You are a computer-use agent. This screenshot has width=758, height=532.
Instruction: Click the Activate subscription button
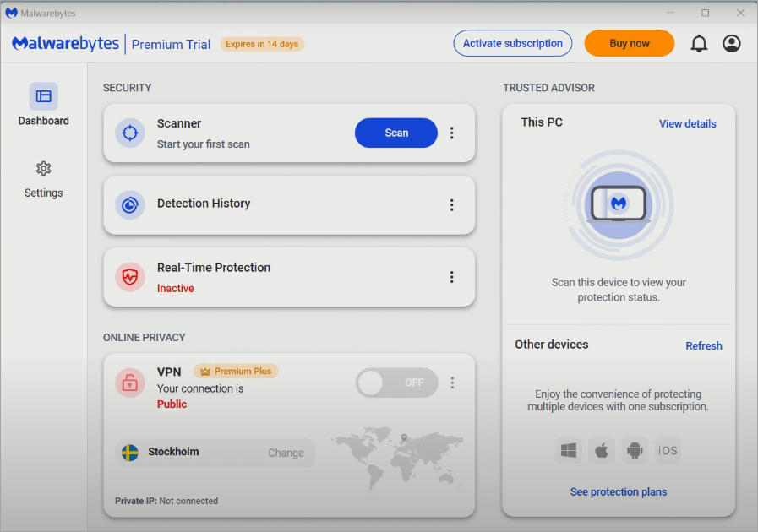click(x=512, y=43)
